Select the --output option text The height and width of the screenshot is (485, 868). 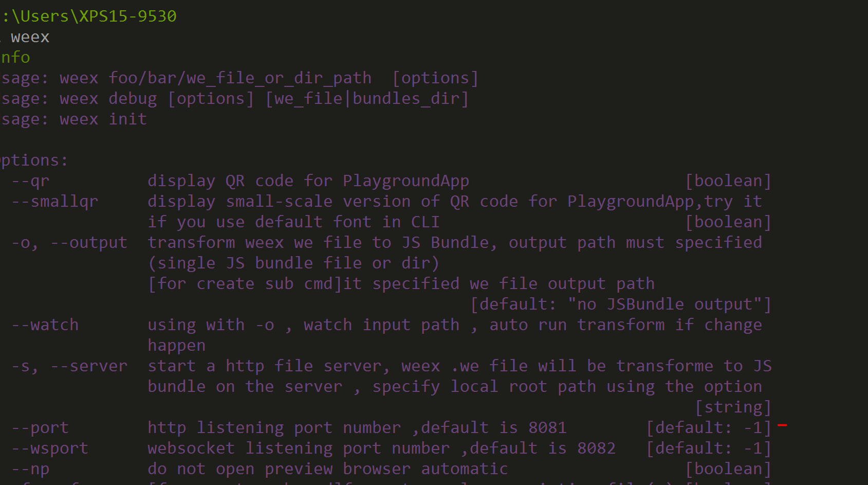coord(88,243)
